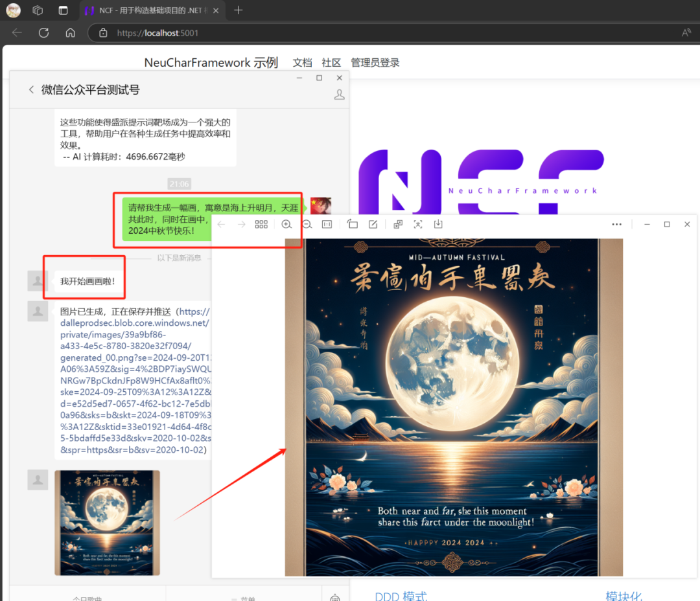Open the 文档 menu item

[x=302, y=63]
